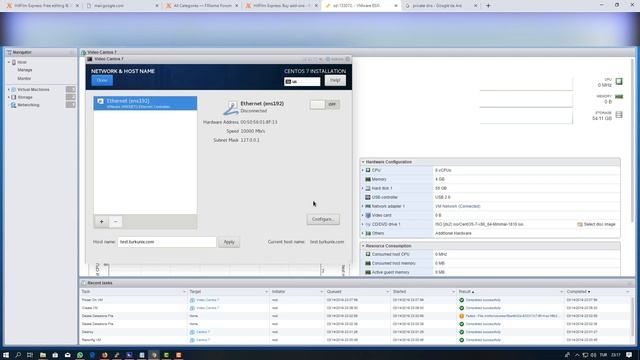
Task: Click into the Host name text field
Action: point(167,242)
